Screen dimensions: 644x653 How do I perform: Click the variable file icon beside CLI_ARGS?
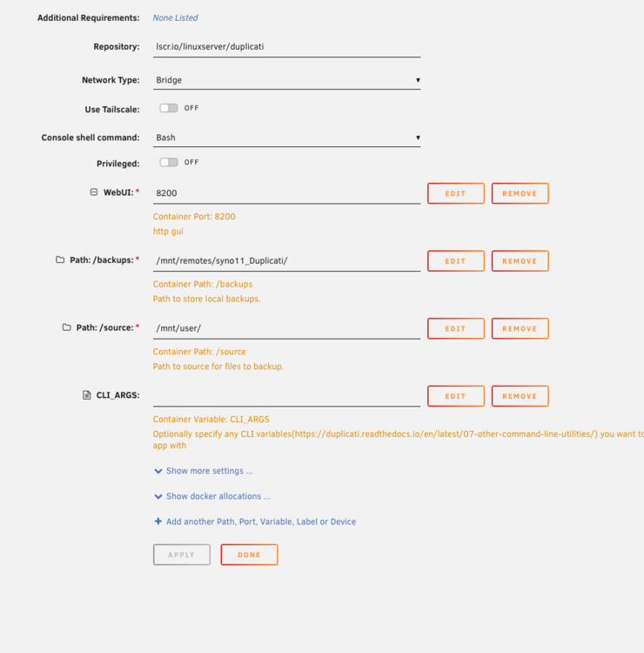click(86, 394)
